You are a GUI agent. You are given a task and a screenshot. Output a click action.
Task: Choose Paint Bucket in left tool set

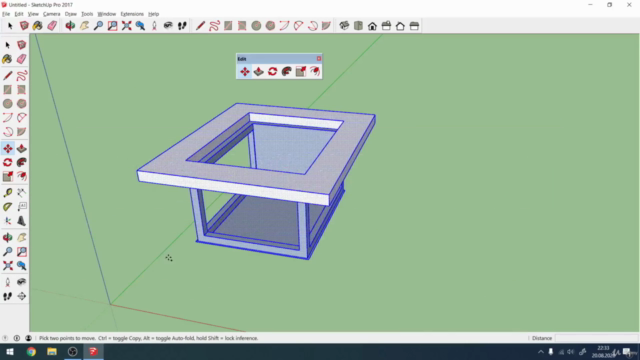[7, 59]
